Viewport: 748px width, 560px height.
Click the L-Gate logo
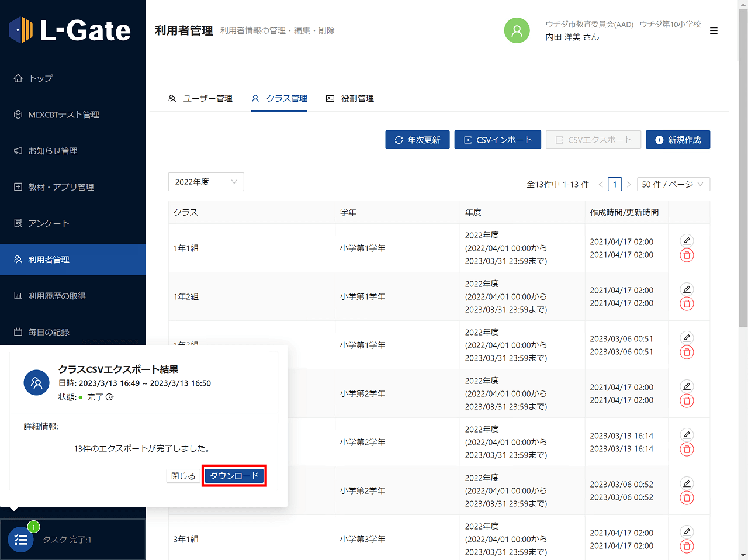coord(70,30)
